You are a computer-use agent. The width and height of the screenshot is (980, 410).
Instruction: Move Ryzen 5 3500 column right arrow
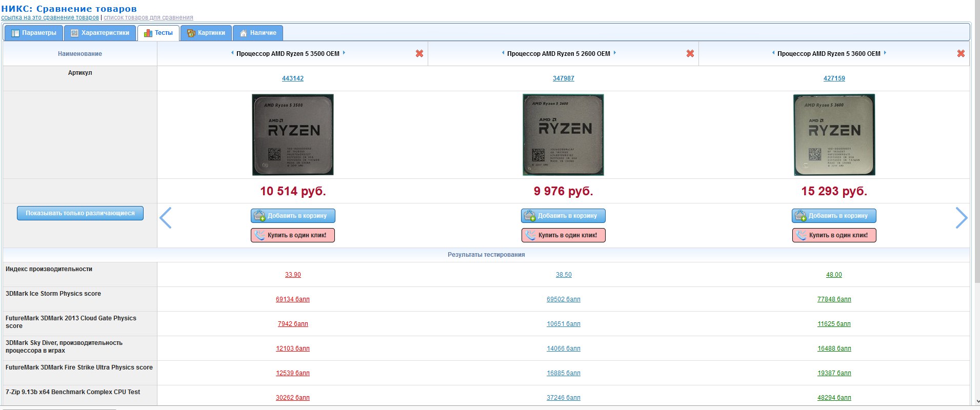tap(344, 53)
